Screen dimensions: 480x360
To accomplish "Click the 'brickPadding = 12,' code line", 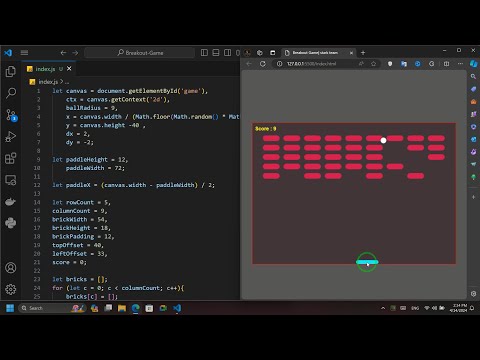I will 83,236.
